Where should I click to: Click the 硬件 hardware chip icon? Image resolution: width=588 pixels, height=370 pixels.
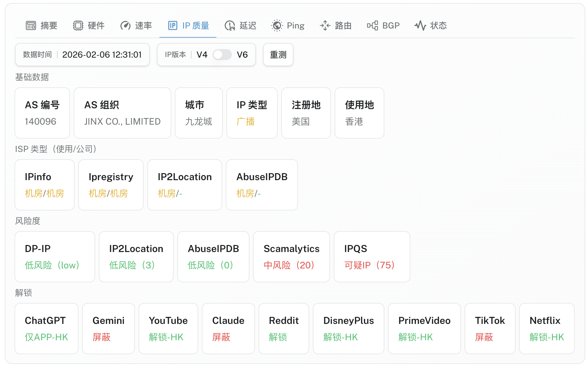(78, 25)
